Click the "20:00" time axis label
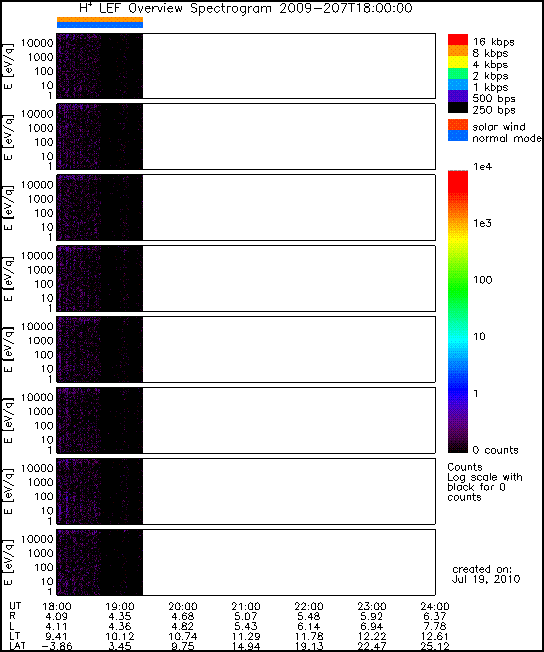 183,607
